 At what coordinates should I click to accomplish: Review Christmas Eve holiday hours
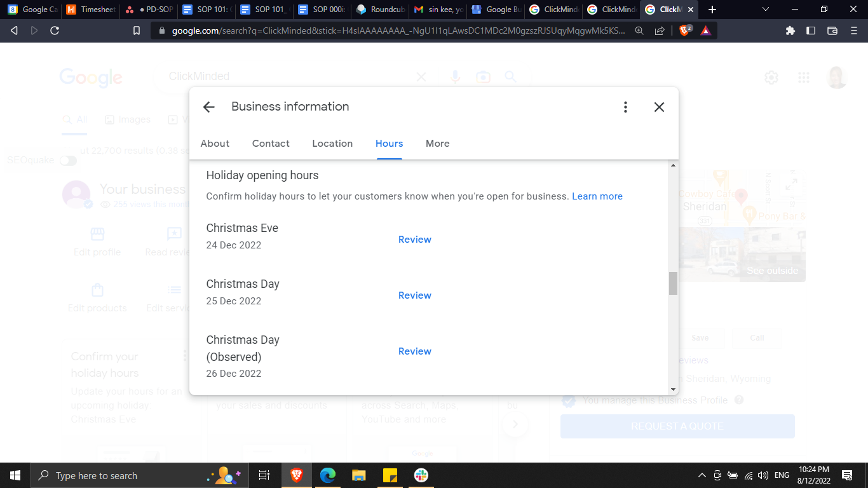(x=414, y=240)
